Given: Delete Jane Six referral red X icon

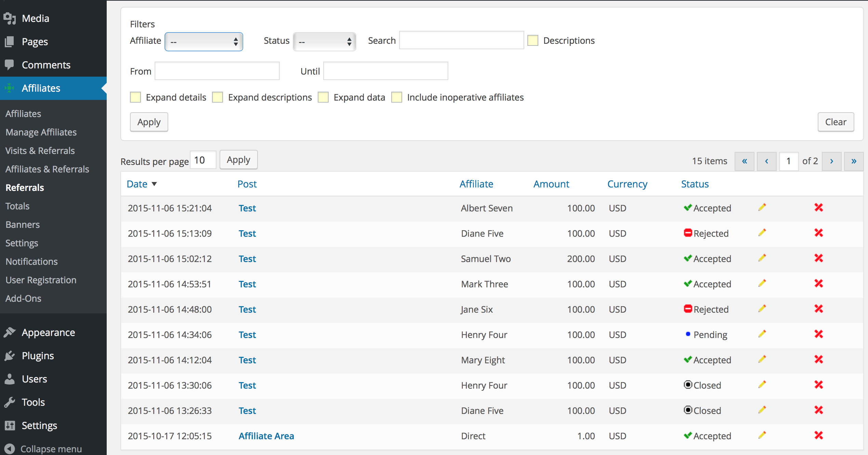Looking at the screenshot, I should (819, 309).
